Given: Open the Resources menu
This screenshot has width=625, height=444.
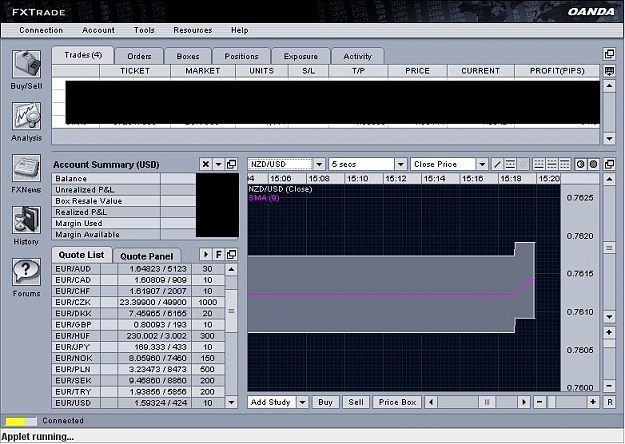Looking at the screenshot, I should (193, 30).
